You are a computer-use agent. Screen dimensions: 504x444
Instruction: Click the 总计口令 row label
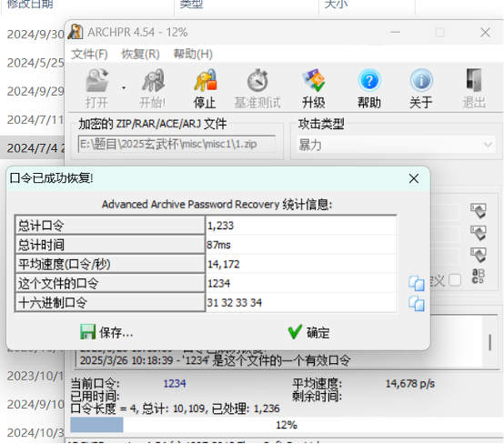point(110,225)
